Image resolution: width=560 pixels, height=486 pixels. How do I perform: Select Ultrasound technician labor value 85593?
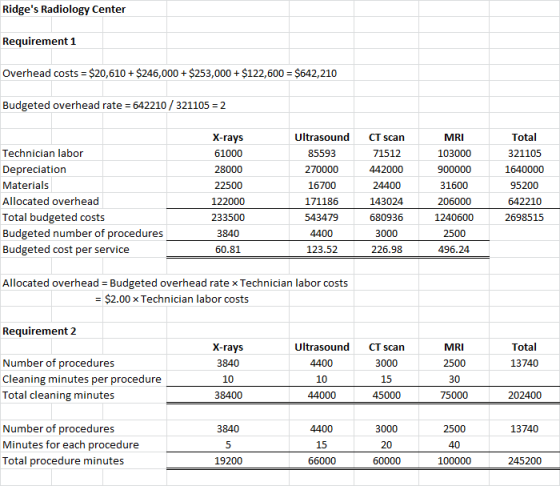[x=322, y=154]
